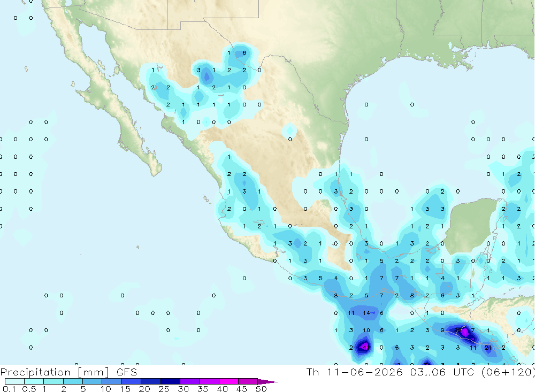Select the 35–40 mm purple legend swatch
This screenshot has width=535, height=392.
[x=209, y=381]
